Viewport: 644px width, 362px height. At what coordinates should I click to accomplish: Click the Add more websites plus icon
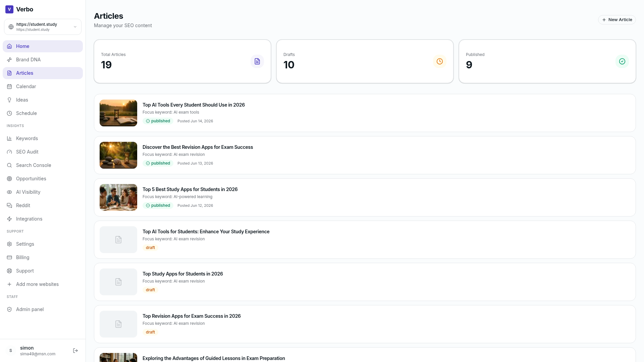click(x=9, y=284)
